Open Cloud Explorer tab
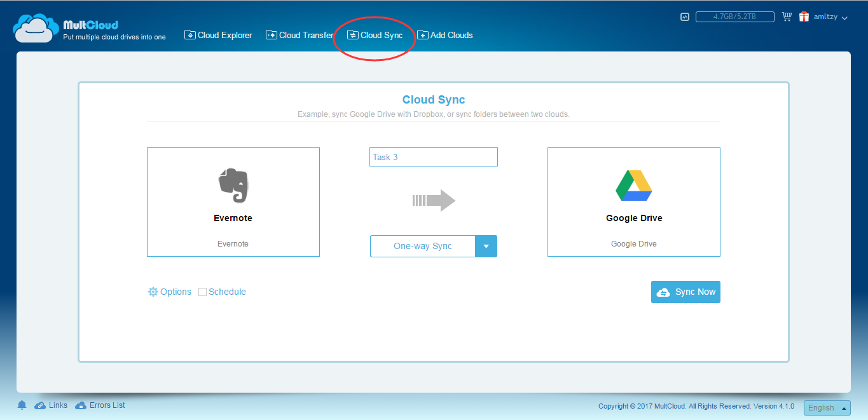Screen dimensions: 868x420 coord(218,35)
